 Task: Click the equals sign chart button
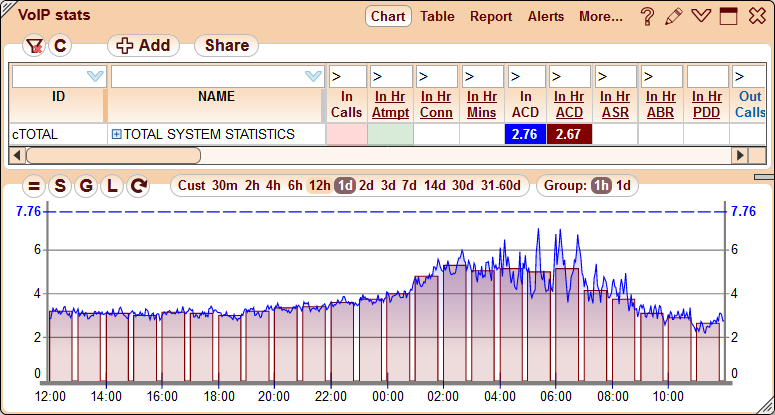pyautogui.click(x=34, y=186)
